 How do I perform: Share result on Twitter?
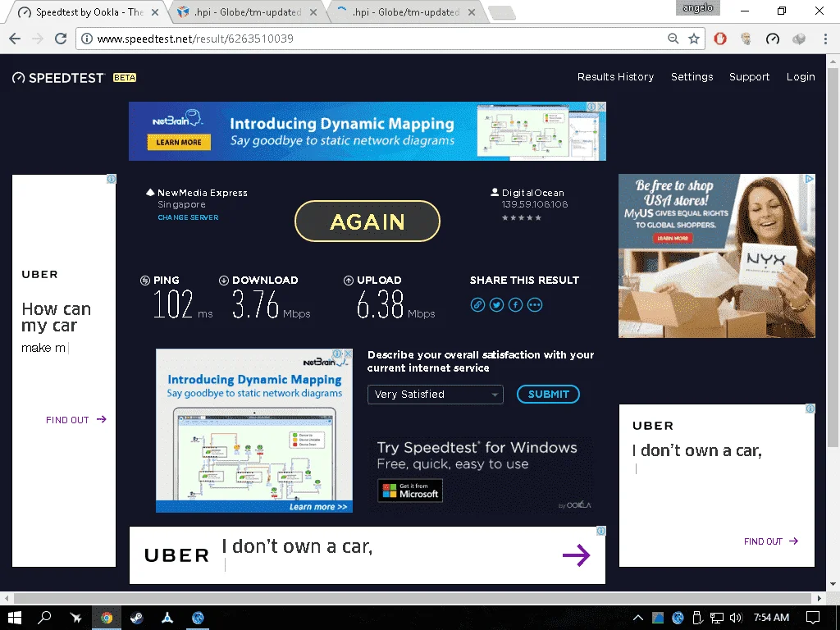click(496, 305)
